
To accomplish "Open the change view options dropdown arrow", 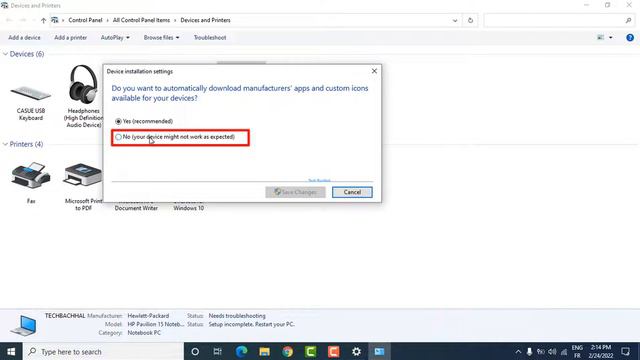I will 611,38.
